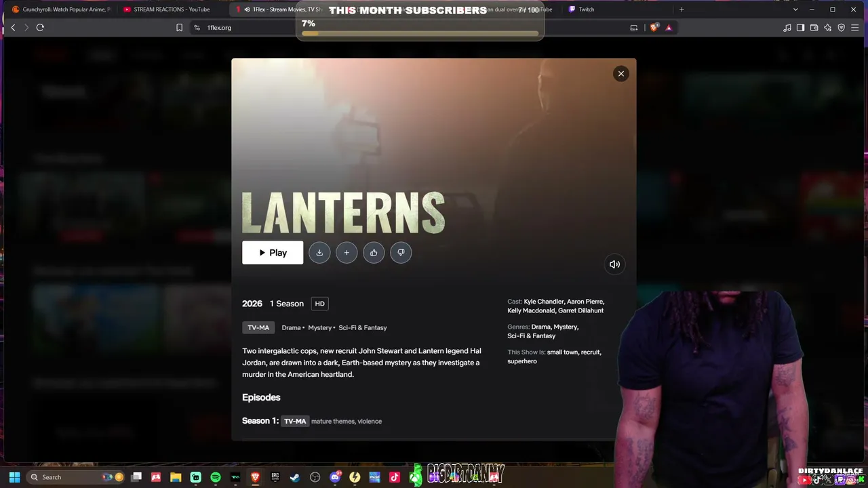Toggle the browser sidebar panel
This screenshot has height=488, width=868.
[800, 28]
